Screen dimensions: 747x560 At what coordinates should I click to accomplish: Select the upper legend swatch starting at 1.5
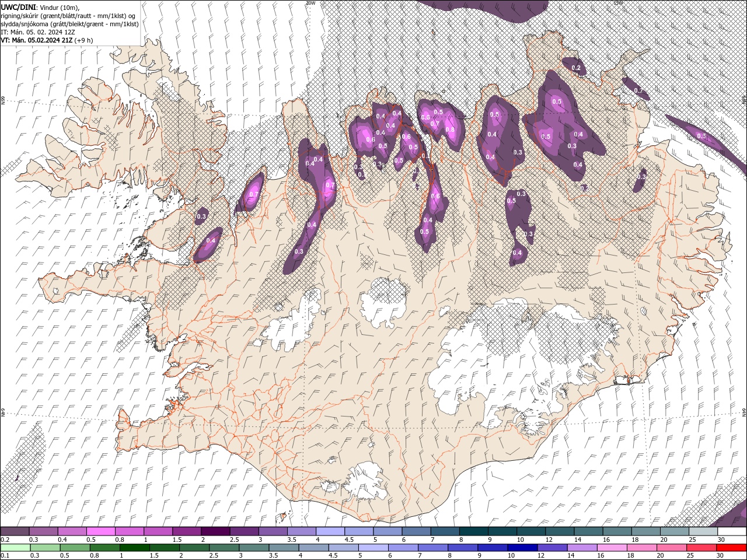pyautogui.click(x=187, y=531)
